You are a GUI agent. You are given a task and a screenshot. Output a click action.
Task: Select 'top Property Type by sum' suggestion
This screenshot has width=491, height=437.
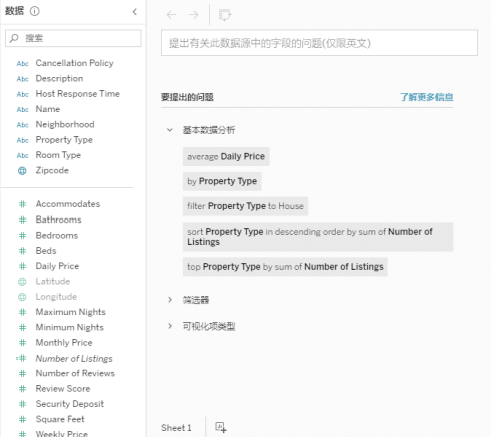285,267
